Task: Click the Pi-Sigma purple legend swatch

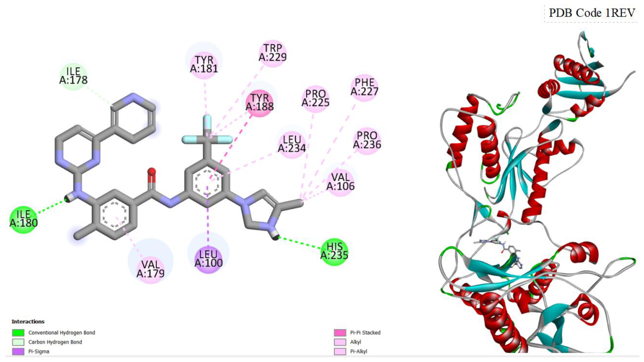Action: coord(18,351)
